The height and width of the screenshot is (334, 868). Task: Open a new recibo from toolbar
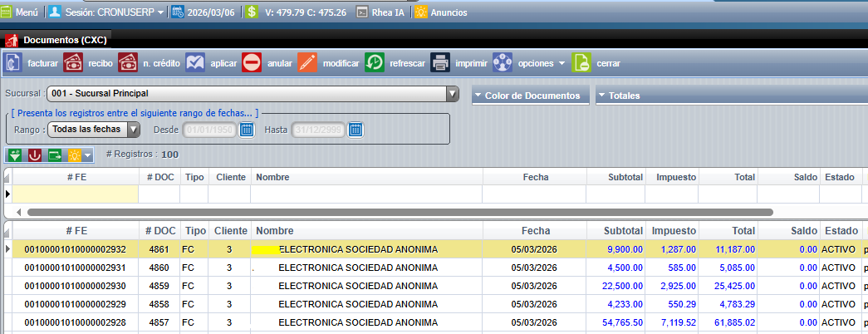[x=73, y=63]
